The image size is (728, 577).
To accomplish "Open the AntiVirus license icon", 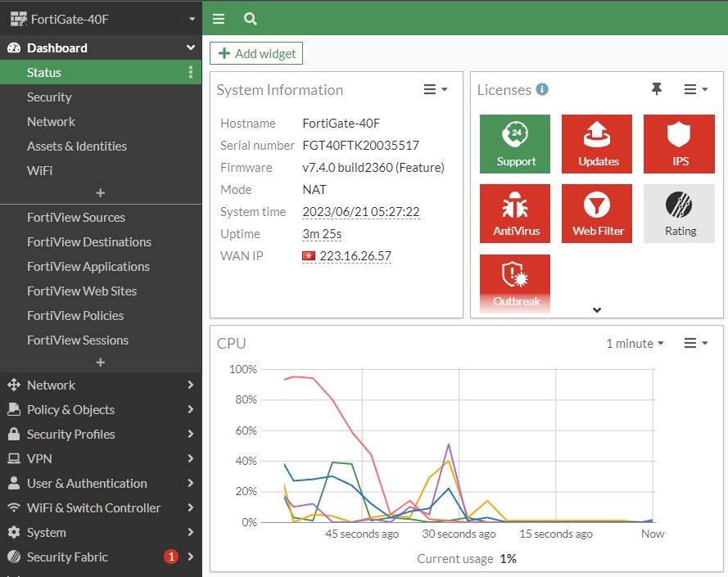I will pos(514,214).
